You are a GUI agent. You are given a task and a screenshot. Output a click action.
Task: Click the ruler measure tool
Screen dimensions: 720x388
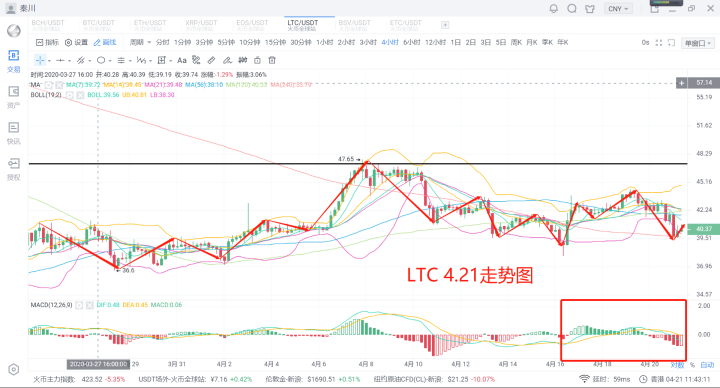[x=211, y=60]
